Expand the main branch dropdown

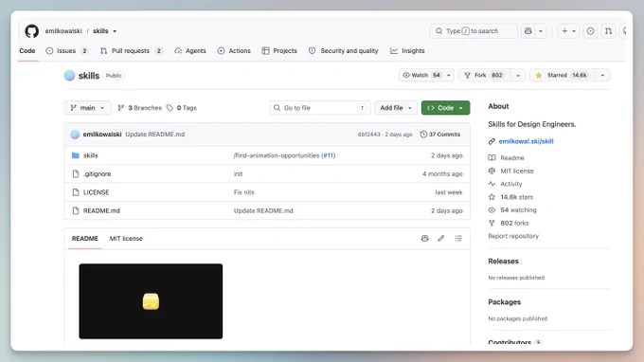click(87, 108)
